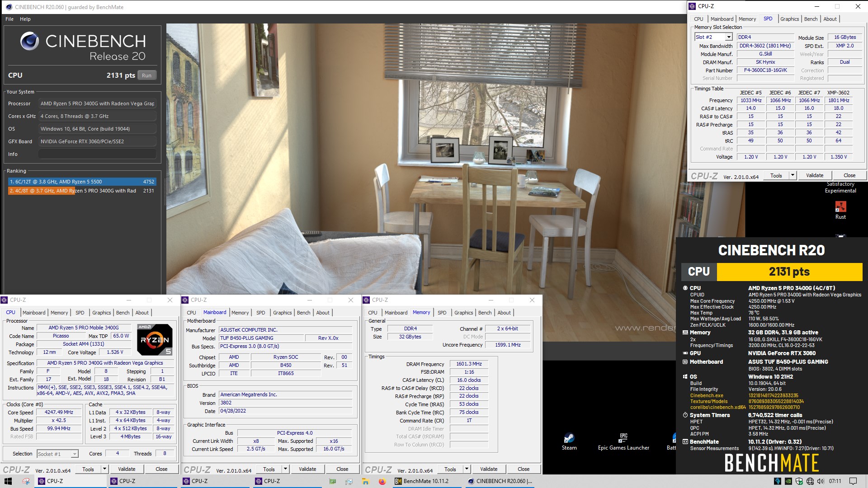The height and width of the screenshot is (488, 868).
Task: Open Memory tab in CPU-tab CPU-Z window
Action: point(59,313)
